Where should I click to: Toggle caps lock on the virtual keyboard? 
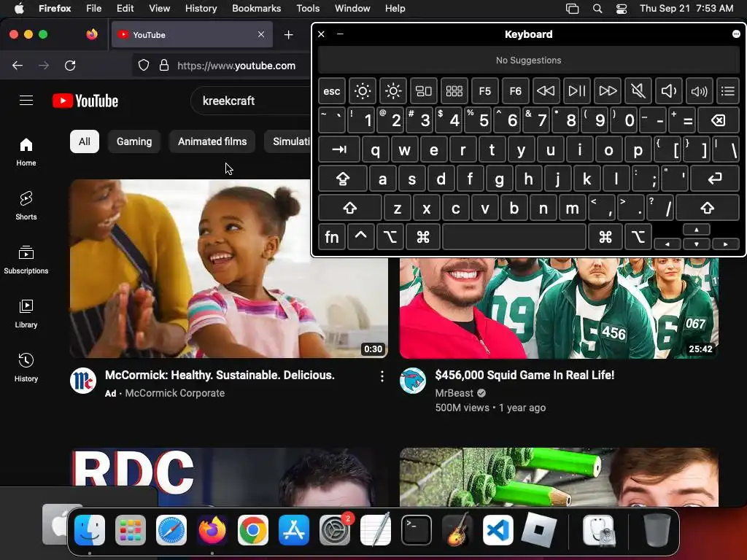343,179
